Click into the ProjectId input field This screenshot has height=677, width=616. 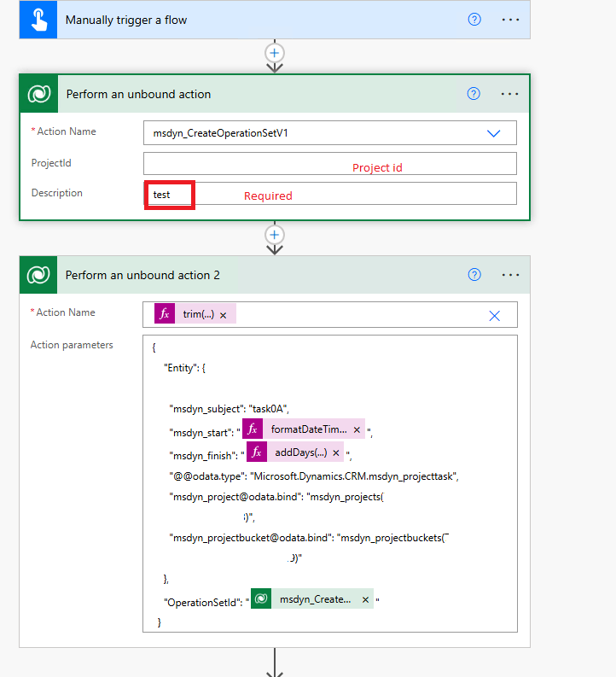point(330,164)
